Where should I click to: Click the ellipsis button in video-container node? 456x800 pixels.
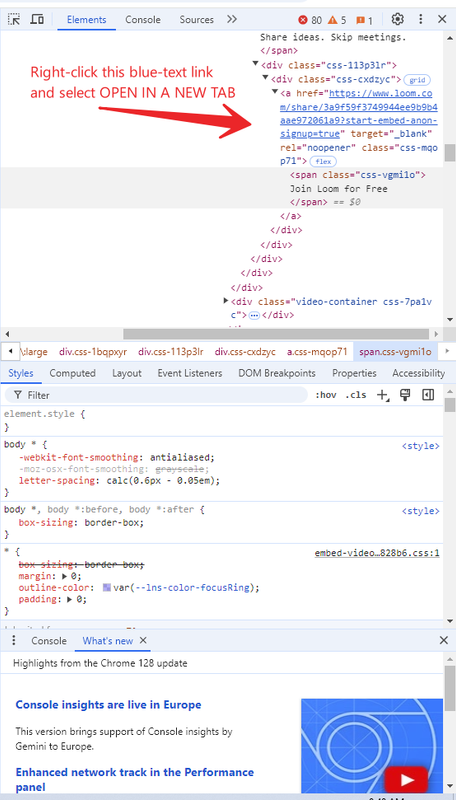coord(254,316)
